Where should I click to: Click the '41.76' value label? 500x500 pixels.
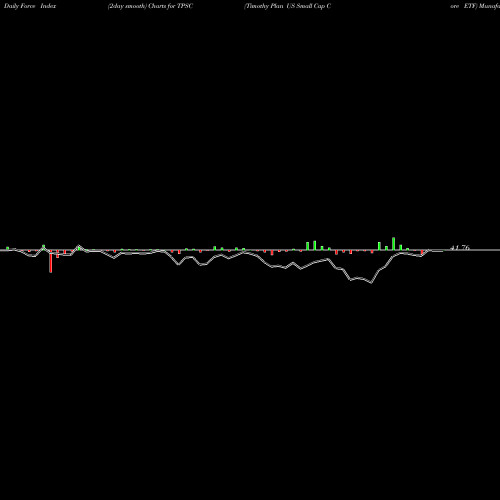460,247
